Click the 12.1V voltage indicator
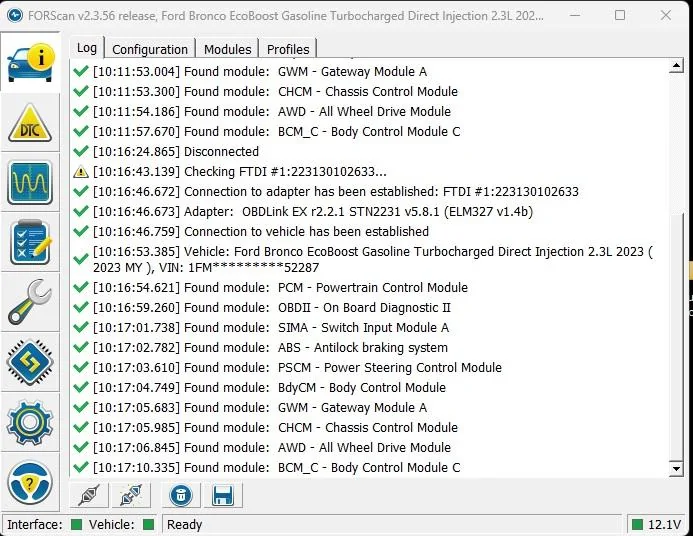Screen dimensions: 693x536 [x=657, y=525]
